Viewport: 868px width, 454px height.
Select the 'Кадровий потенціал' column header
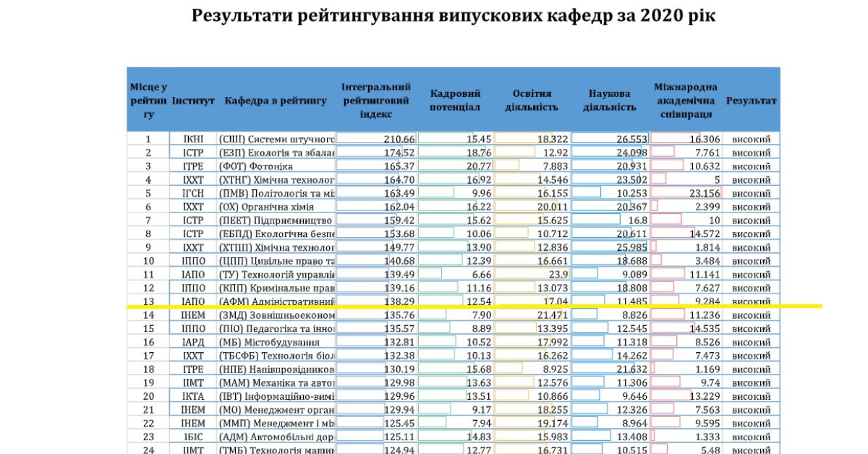455,100
